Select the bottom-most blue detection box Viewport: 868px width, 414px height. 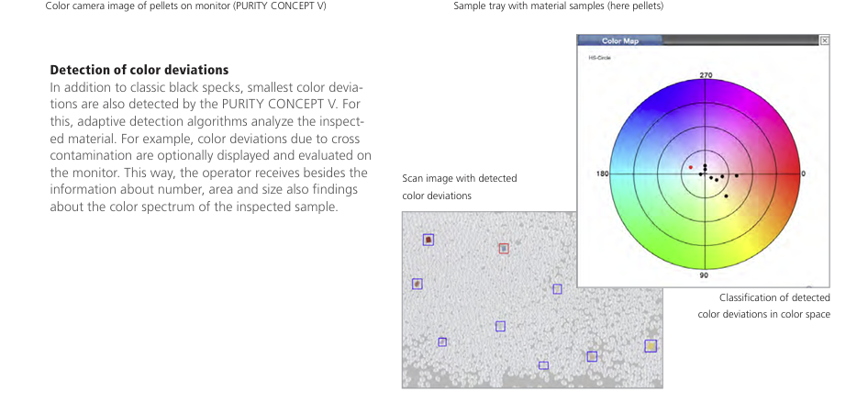tap(543, 365)
